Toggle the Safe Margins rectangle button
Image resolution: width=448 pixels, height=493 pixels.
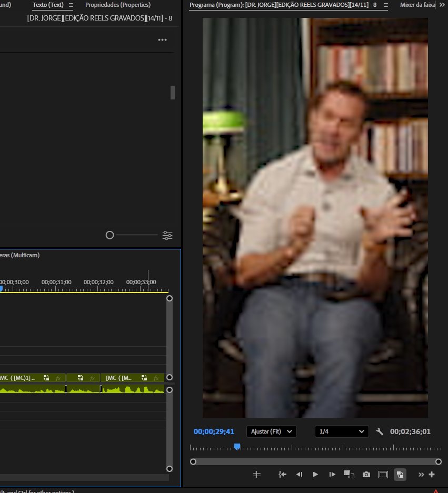[383, 475]
